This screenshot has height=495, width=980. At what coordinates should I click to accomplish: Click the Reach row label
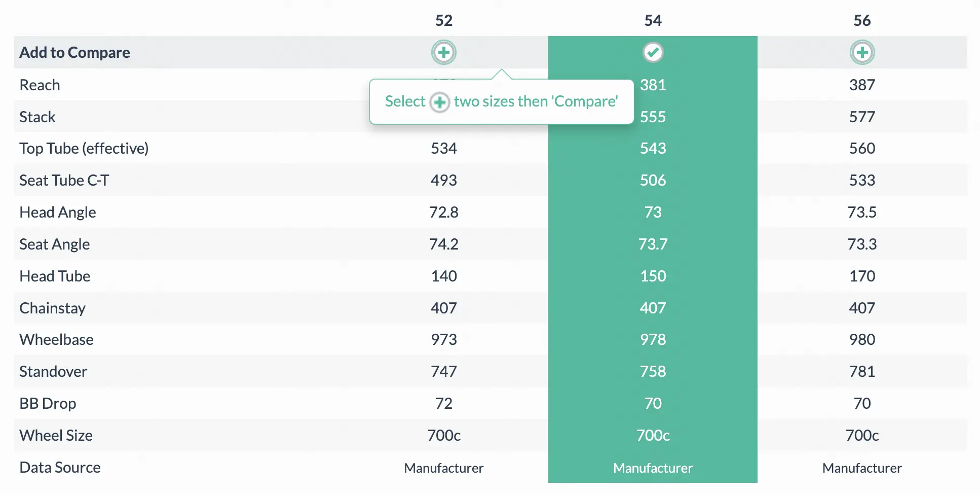tap(40, 85)
